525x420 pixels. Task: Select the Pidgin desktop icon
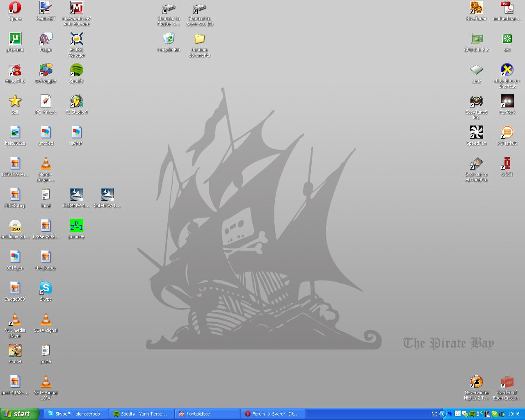[46, 42]
